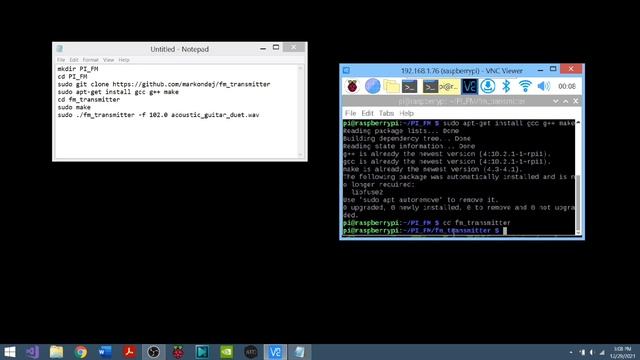Minimize the Notepad window
The width and height of the screenshot is (640, 360).
click(x=263, y=49)
